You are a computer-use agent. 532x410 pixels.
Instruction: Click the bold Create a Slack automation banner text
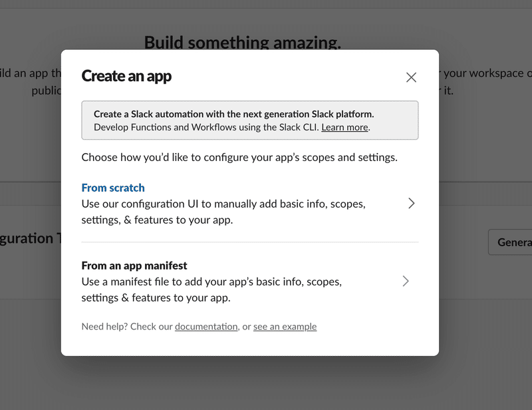pyautogui.click(x=234, y=114)
